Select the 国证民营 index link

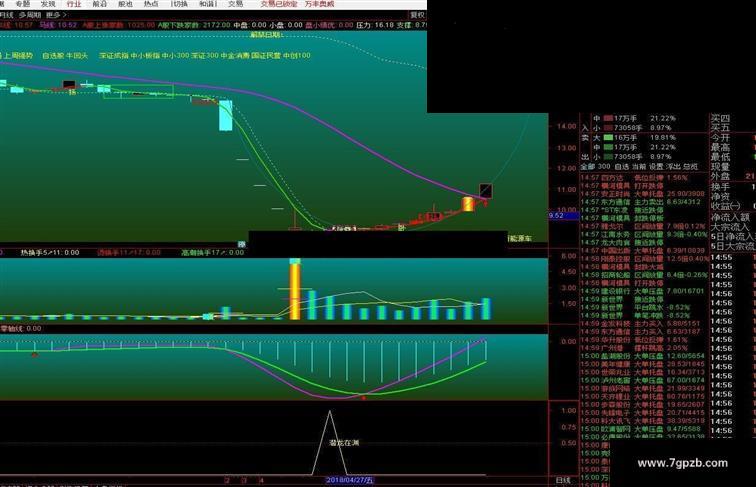(266, 56)
